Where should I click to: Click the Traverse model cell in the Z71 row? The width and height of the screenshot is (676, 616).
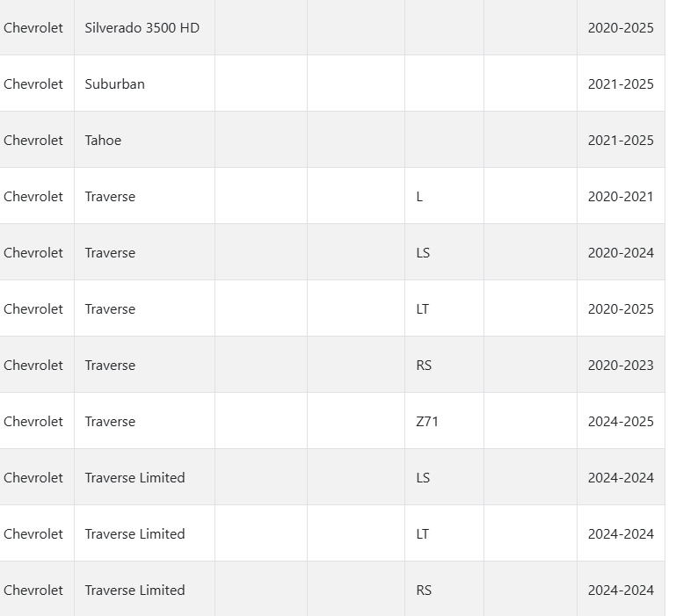point(110,422)
